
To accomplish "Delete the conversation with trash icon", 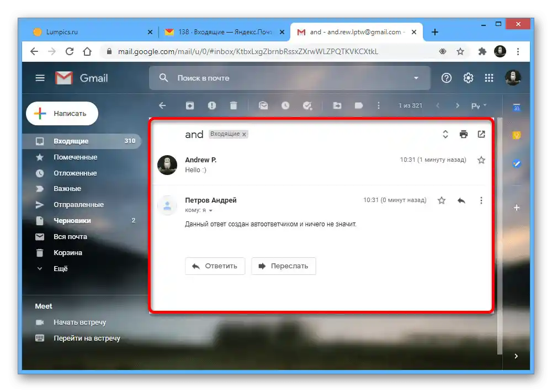I will 233,105.
